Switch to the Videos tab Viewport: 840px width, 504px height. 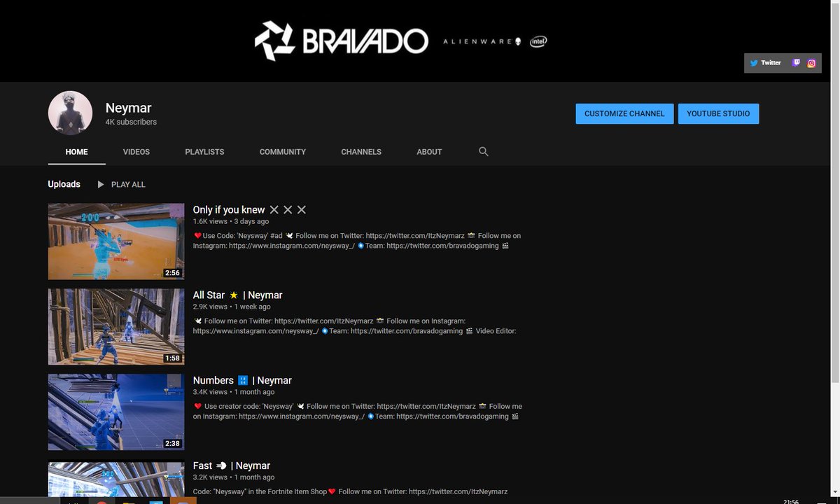[x=136, y=152]
